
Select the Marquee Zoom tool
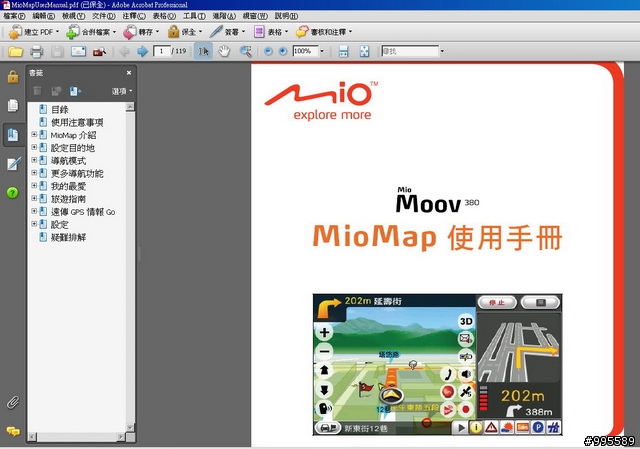[245, 51]
